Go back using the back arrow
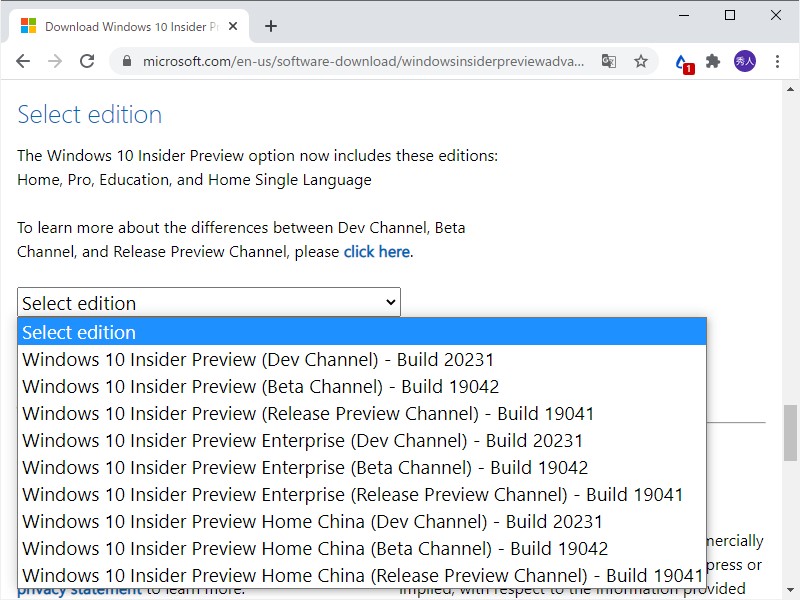 [22, 61]
